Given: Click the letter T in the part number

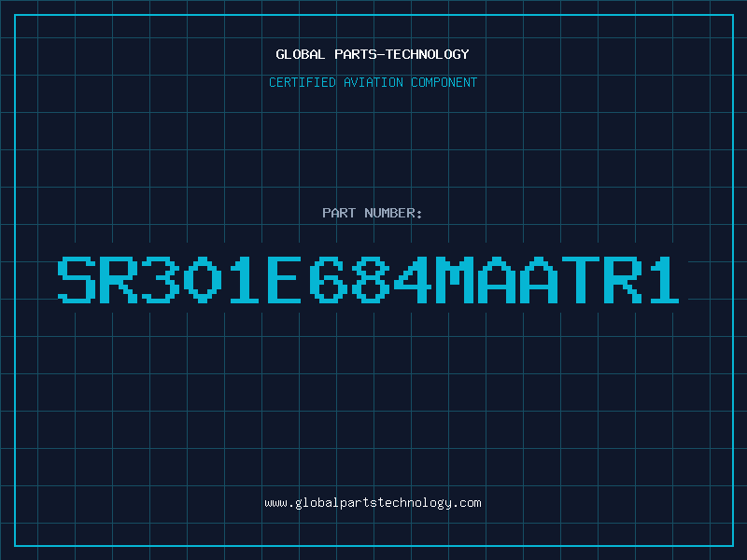Looking at the screenshot, I should tap(580, 280).
